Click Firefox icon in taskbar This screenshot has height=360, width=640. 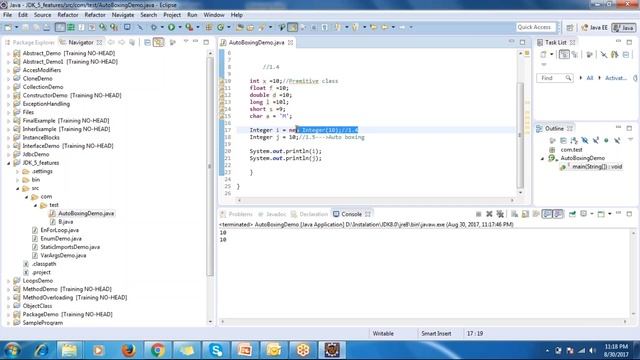coord(128,350)
